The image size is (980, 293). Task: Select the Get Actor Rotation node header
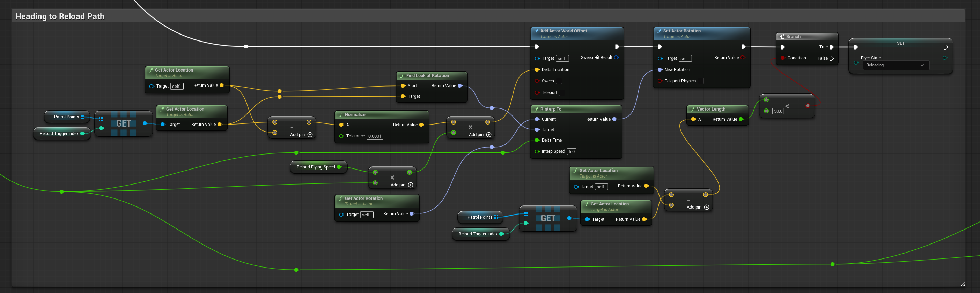(x=377, y=201)
